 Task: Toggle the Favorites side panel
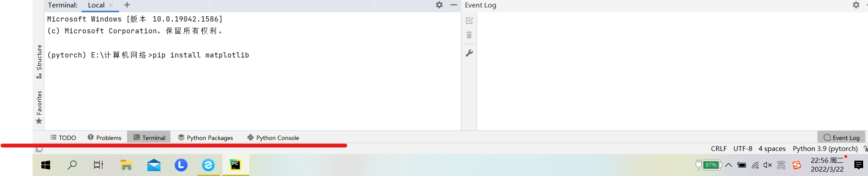39,108
